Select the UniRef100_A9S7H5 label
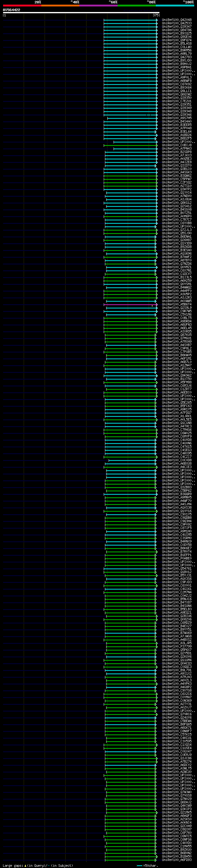This screenshot has height=868, width=197. [177, 118]
